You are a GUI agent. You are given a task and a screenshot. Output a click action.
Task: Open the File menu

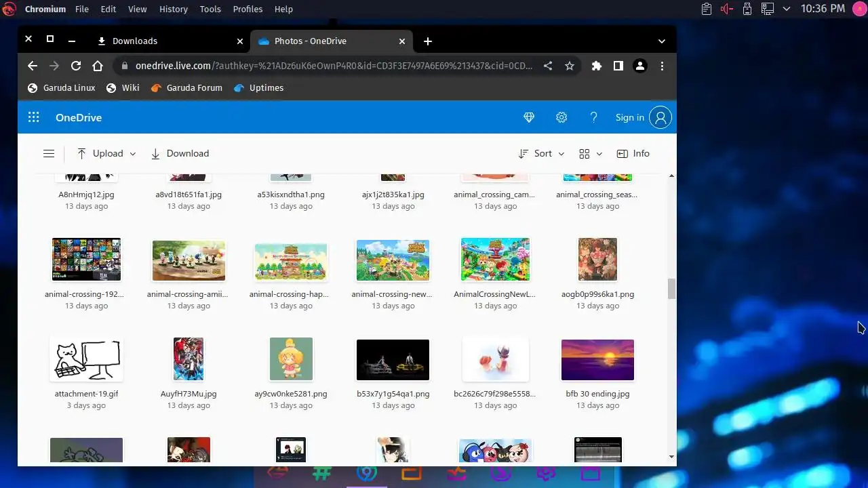82,9
